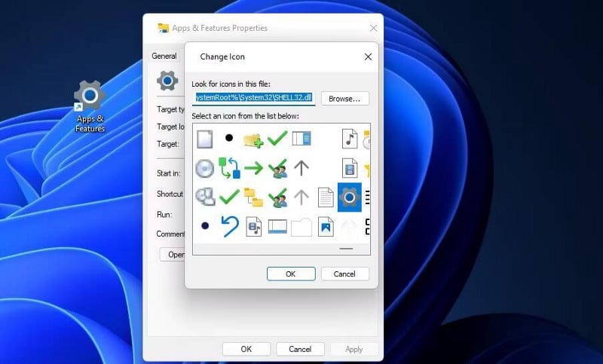Click 'Select an icon from the list below:' text
The height and width of the screenshot is (364, 603).
245,116
